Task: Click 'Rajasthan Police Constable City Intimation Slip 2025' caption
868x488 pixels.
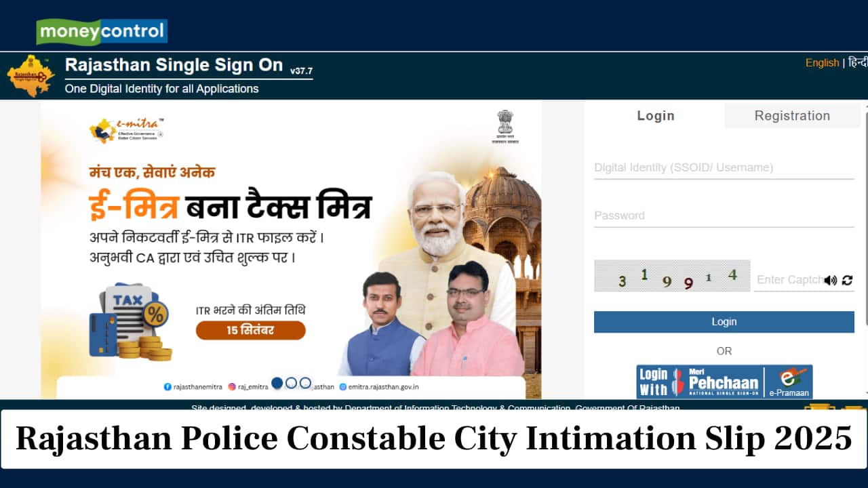Action: [434, 439]
